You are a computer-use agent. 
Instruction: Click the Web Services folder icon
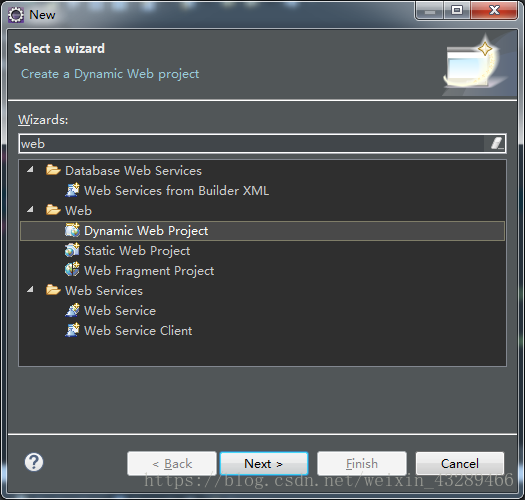pyautogui.click(x=53, y=290)
